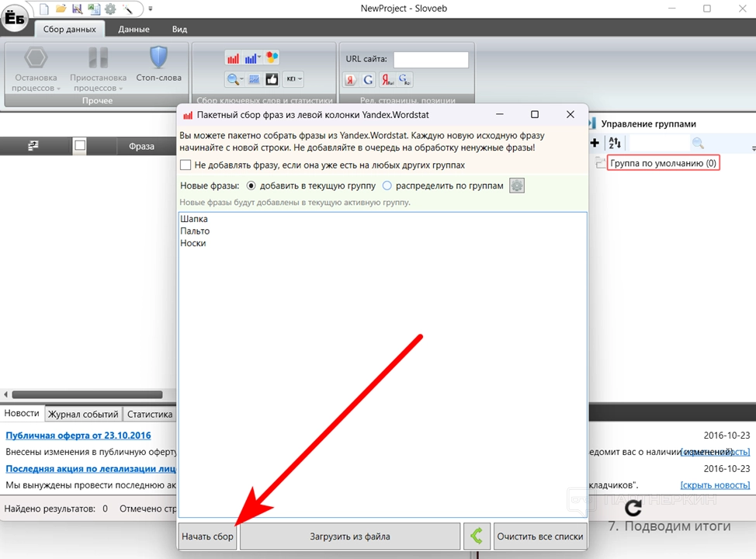Click the Google G Rel icon
The image size is (756, 559).
point(404,80)
